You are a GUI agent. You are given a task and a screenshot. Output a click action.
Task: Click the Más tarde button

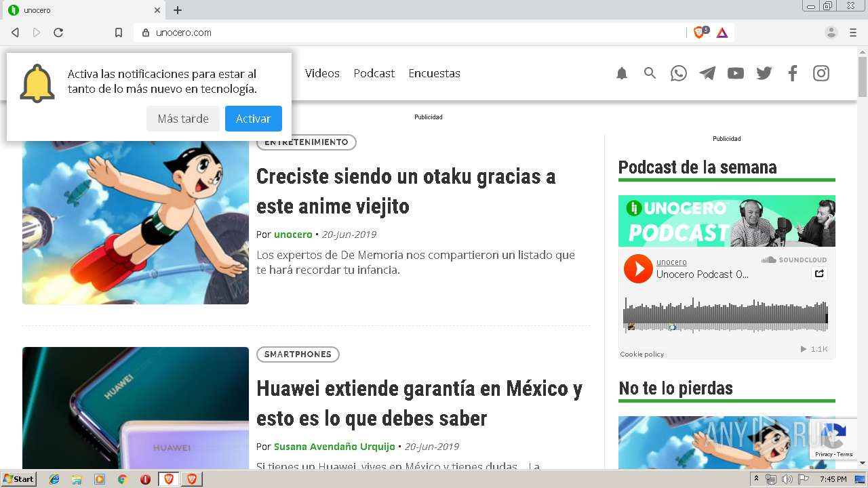pyautogui.click(x=183, y=119)
